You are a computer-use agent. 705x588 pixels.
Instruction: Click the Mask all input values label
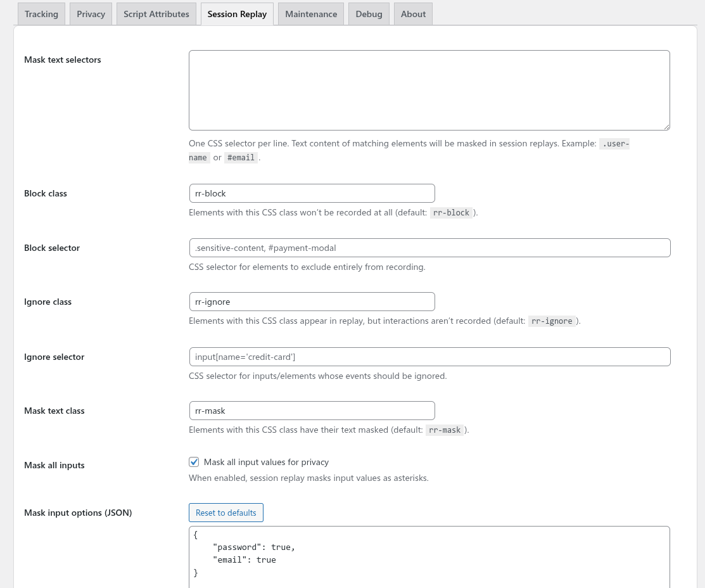[266, 462]
